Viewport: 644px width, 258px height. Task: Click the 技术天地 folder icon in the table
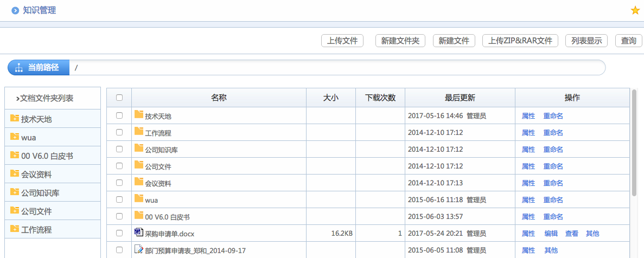139,115
